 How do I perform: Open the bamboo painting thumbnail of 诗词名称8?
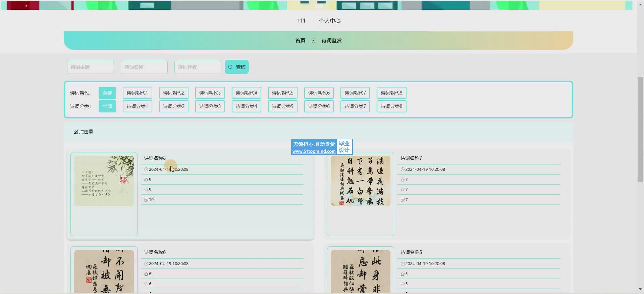click(104, 181)
